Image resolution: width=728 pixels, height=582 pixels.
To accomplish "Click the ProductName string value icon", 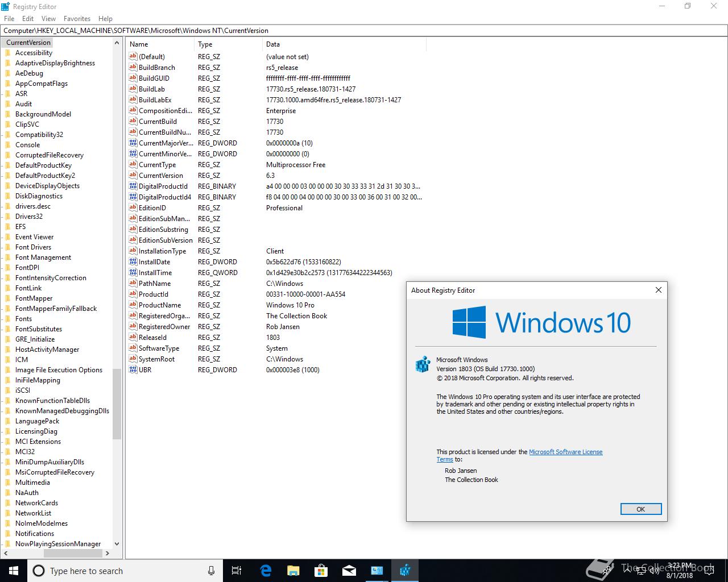I will [x=133, y=305].
